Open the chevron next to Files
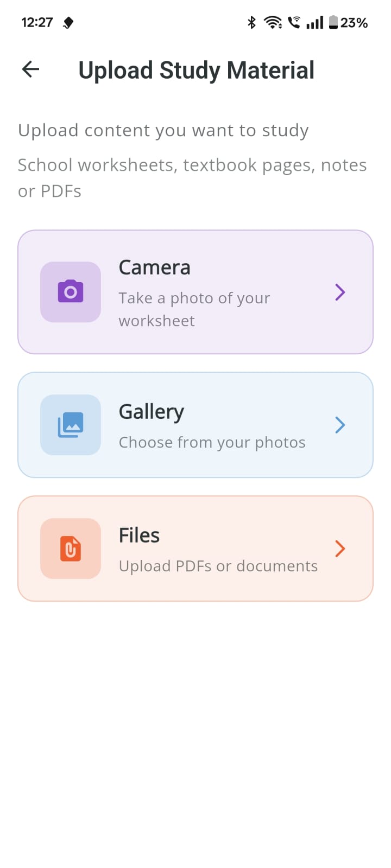Viewport: 391px width, 868px height. pyautogui.click(x=339, y=548)
